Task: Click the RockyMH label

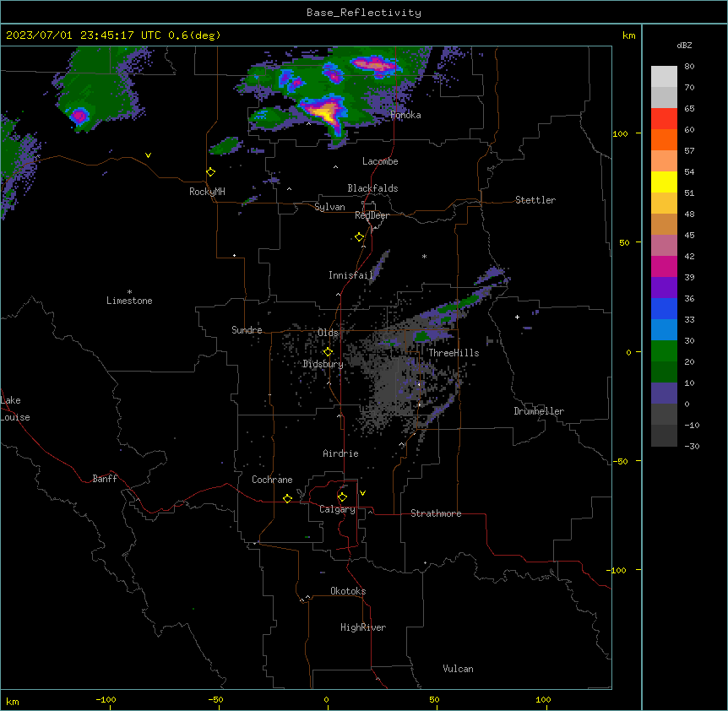Action: coord(207,192)
